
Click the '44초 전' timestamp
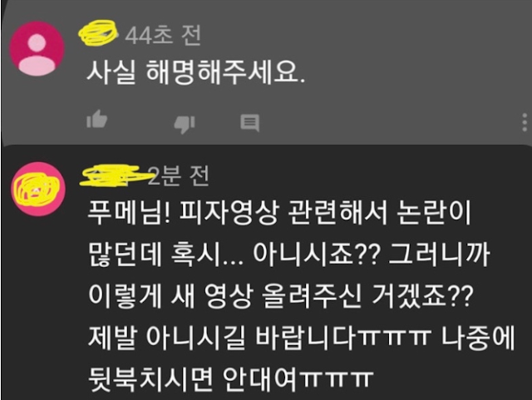[163, 35]
